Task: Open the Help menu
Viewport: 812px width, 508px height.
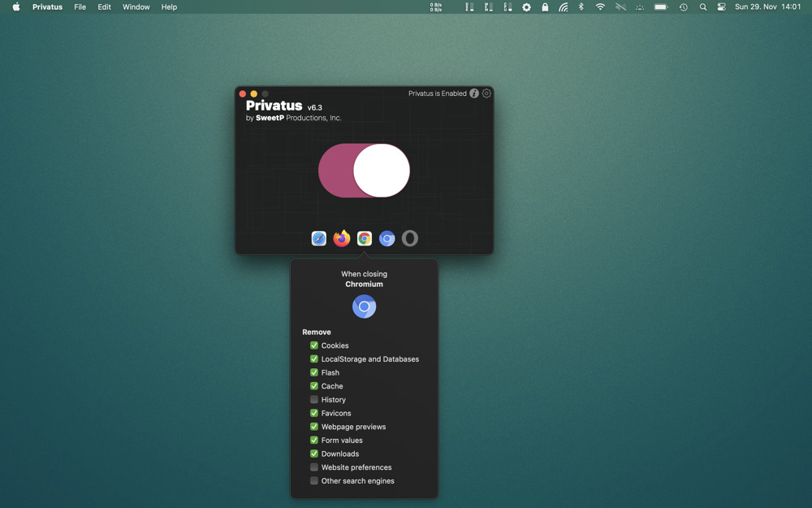Action: pos(169,7)
